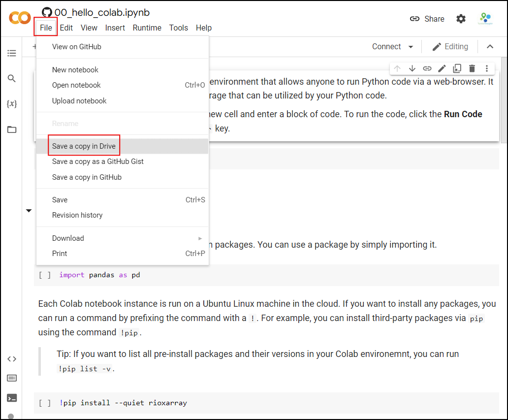Click the search icon in left sidebar
508x420 pixels.
11,78
